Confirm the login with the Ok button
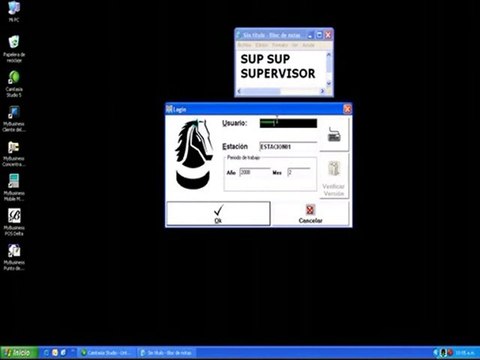The height and width of the screenshot is (360, 480). pos(218,214)
